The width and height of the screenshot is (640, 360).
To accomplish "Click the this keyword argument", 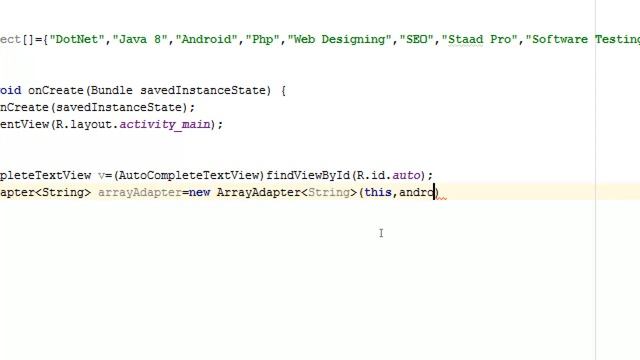I will click(378, 192).
